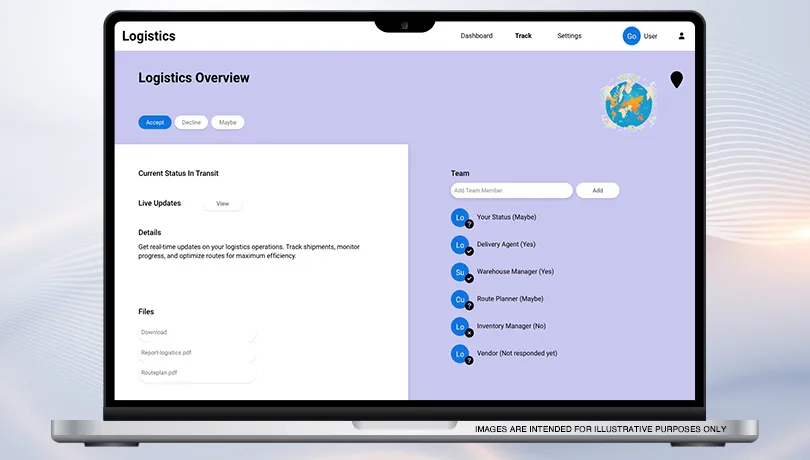Select the Accept response option

pyautogui.click(x=155, y=122)
